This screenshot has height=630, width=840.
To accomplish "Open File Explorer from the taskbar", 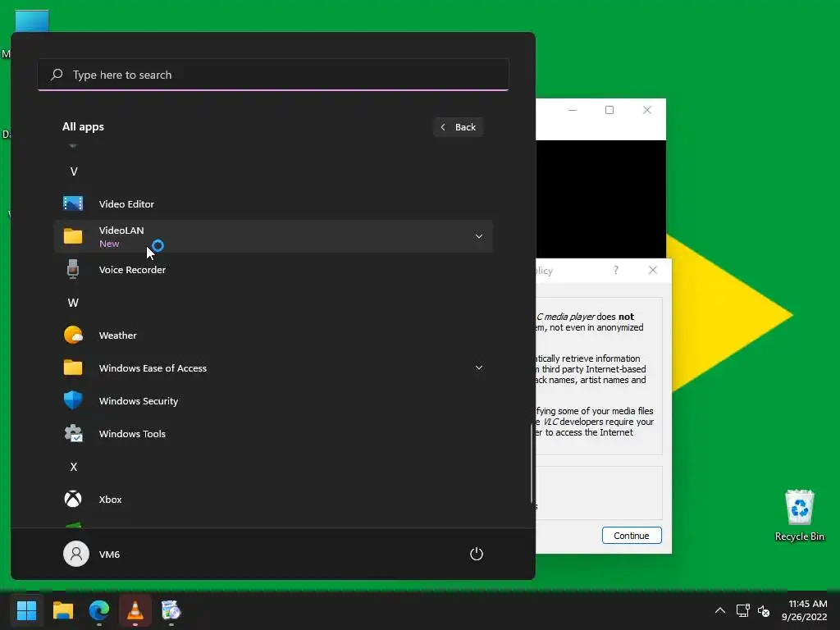I will (x=62, y=610).
